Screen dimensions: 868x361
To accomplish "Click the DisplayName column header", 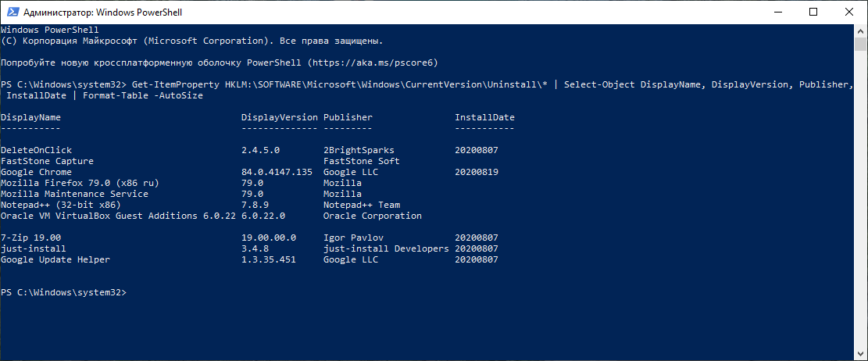I will tap(30, 117).
